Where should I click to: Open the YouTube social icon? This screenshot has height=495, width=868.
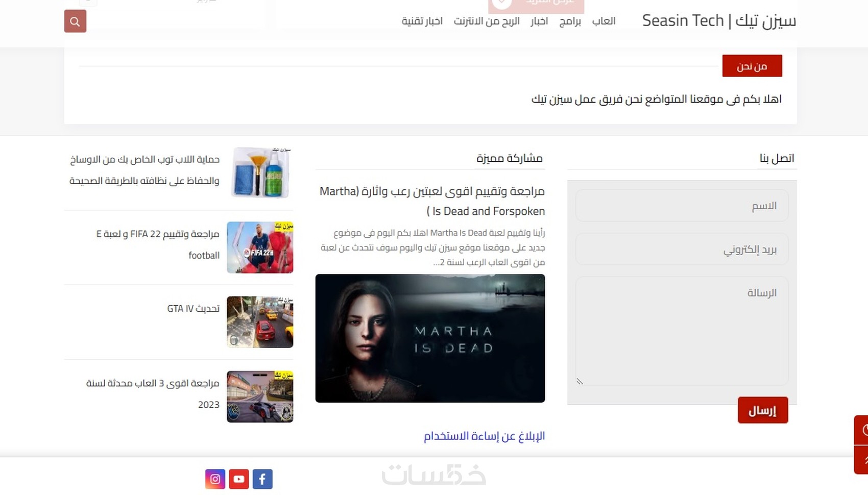[x=239, y=479]
